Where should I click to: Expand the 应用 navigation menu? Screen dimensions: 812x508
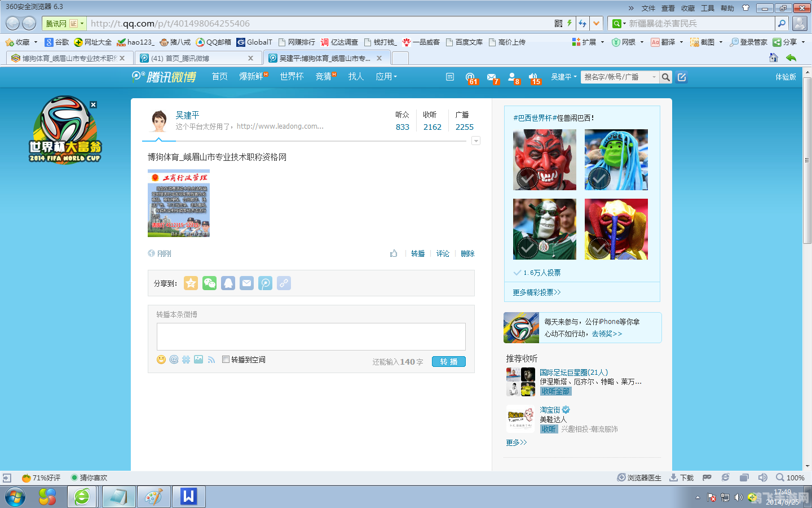click(x=386, y=77)
